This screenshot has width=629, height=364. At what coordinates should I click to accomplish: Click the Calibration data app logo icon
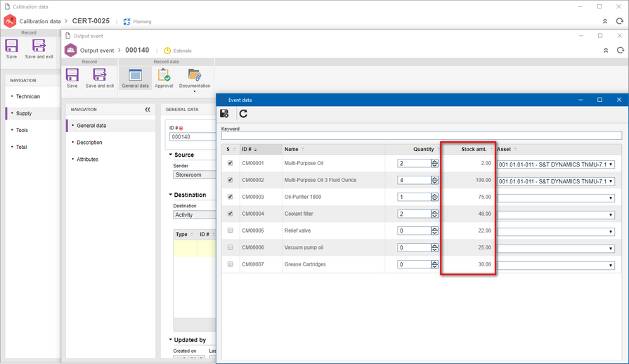point(10,21)
